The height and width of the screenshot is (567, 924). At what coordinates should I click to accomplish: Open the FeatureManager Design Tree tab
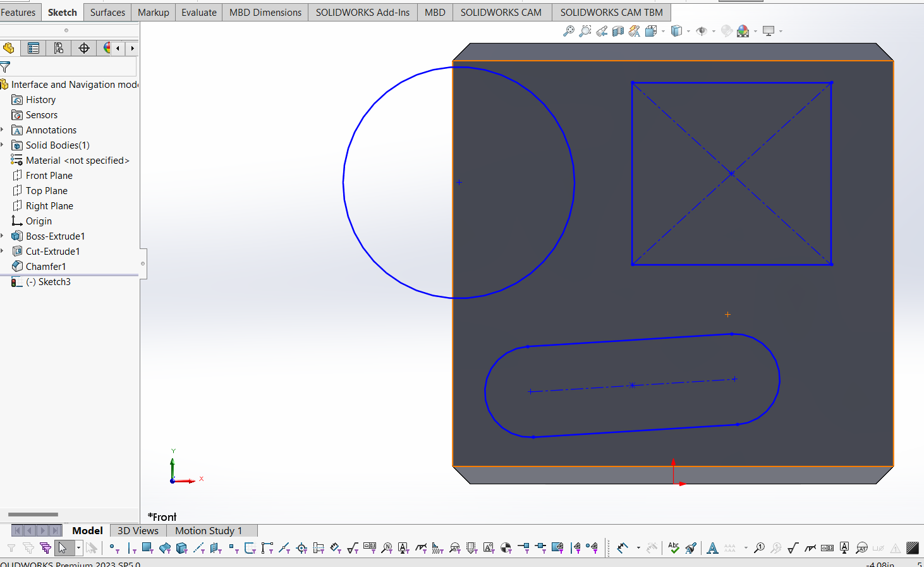tap(9, 48)
